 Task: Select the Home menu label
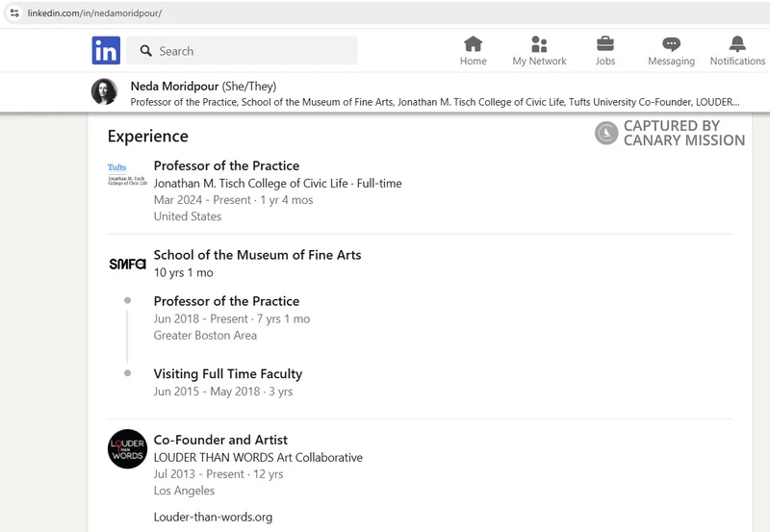[x=473, y=61]
